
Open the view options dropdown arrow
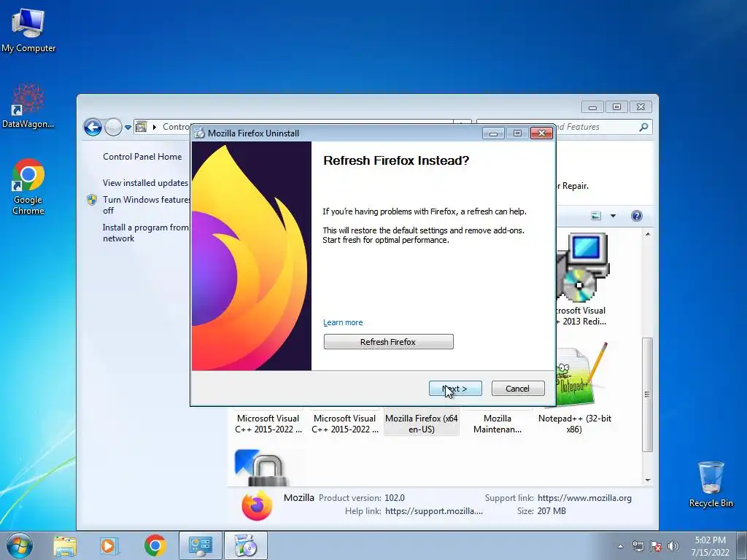point(613,216)
